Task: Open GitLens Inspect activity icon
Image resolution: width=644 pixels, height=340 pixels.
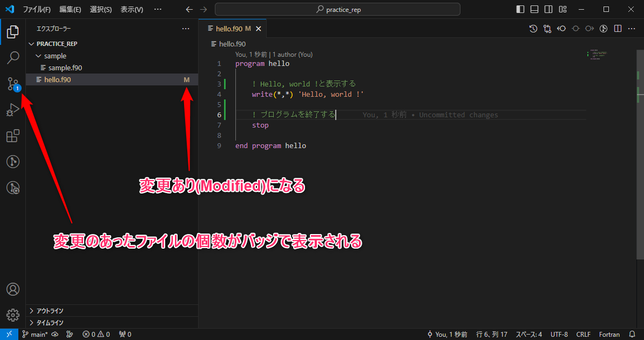Action: [x=13, y=188]
